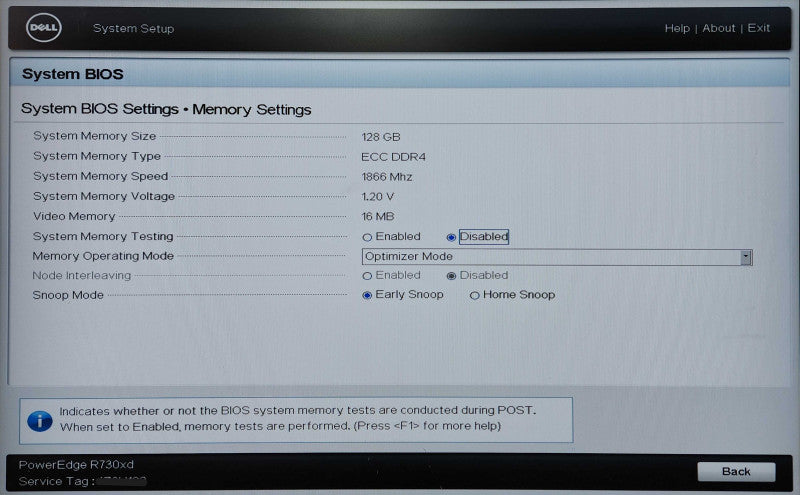Click the System Memory Testing label

(x=103, y=237)
